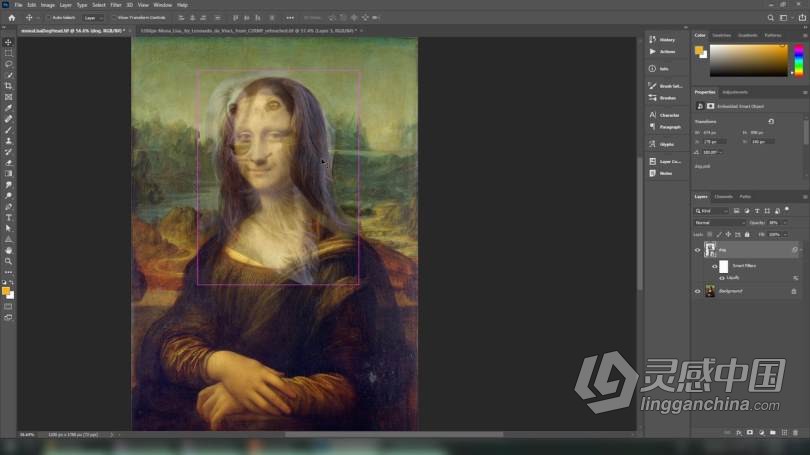Select the Brush tool
Viewport: 810px width, 455px height.
[8, 130]
